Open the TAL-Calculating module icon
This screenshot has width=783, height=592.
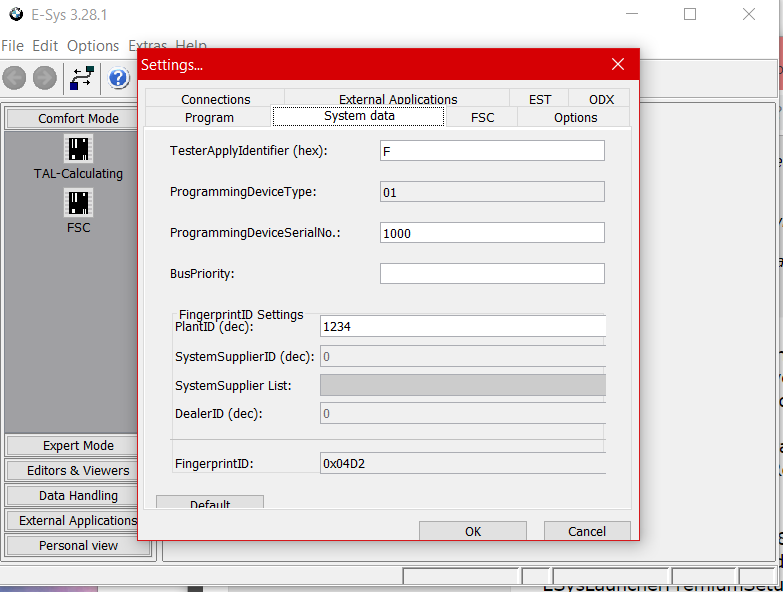(x=78, y=150)
